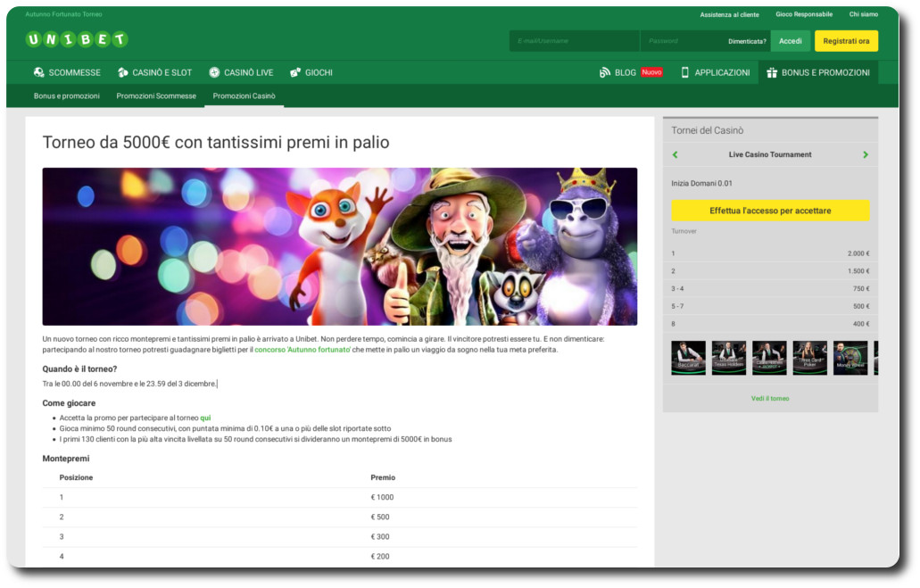Screen dimensions: 920x588
Task: Click the tournament characters banner image
Action: (x=340, y=246)
